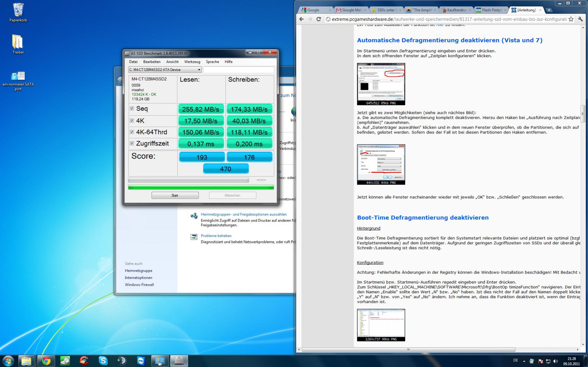
Task: Open the Papierkorb recycle bin icon
Action: pos(18,13)
